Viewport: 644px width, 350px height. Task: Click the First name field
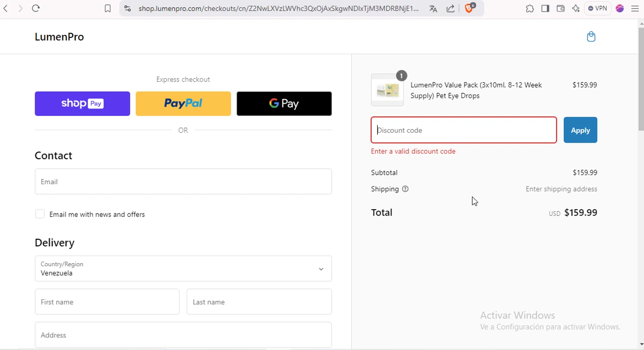coord(107,302)
